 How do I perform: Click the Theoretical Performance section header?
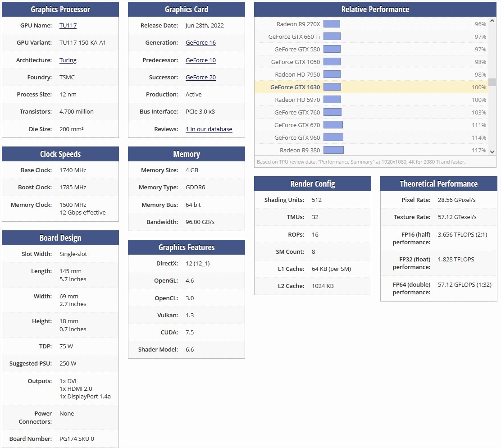point(439,184)
